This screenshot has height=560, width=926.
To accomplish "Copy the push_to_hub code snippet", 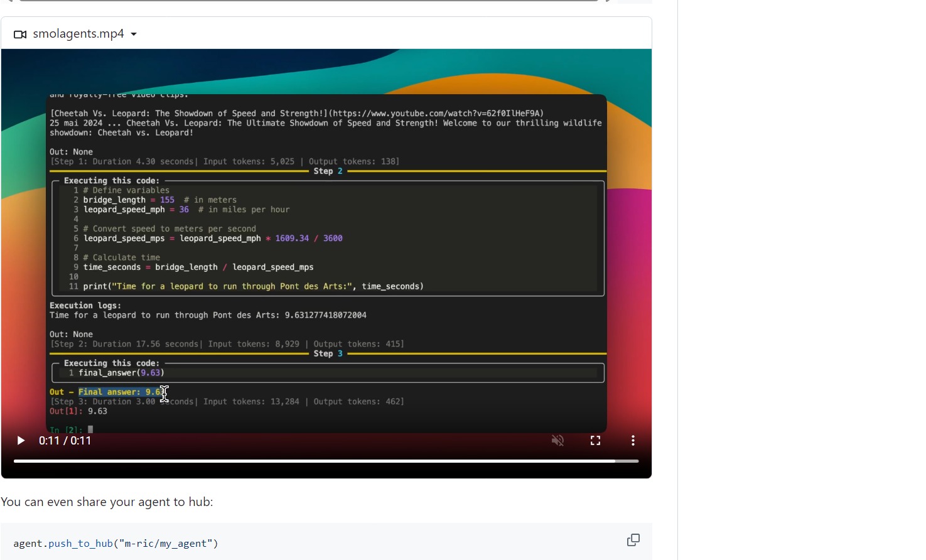I will (633, 540).
